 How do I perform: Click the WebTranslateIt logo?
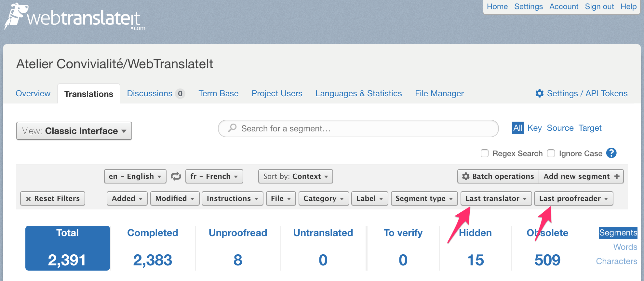point(75,17)
